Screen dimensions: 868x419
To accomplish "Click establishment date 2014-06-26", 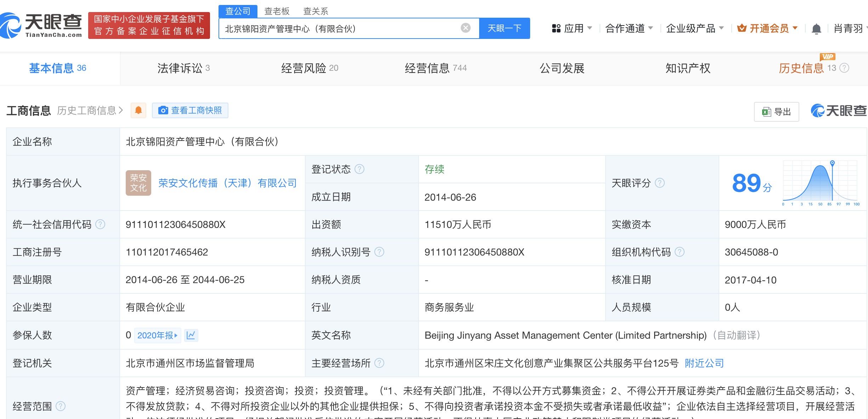I will tap(450, 197).
